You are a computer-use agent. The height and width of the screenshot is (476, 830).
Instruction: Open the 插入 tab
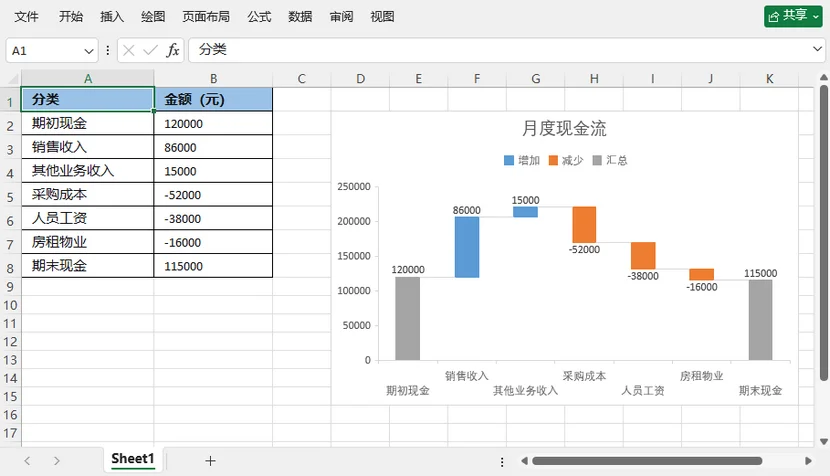pyautogui.click(x=112, y=17)
